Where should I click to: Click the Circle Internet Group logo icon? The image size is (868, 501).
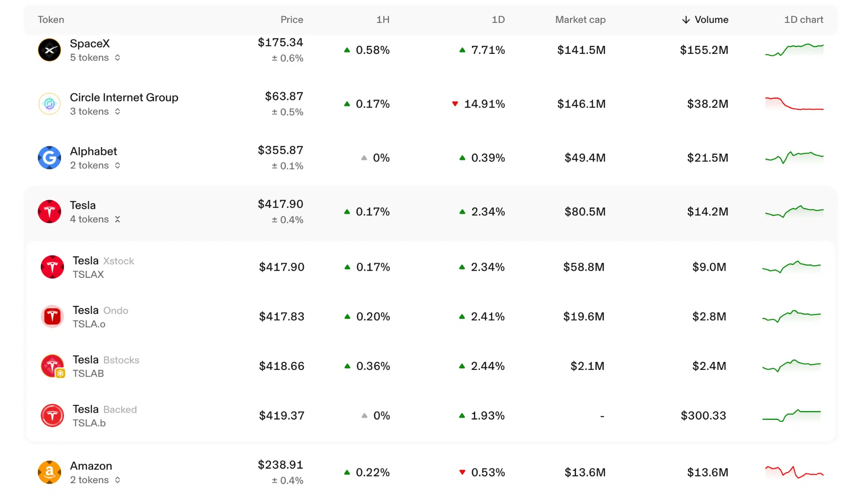[50, 104]
